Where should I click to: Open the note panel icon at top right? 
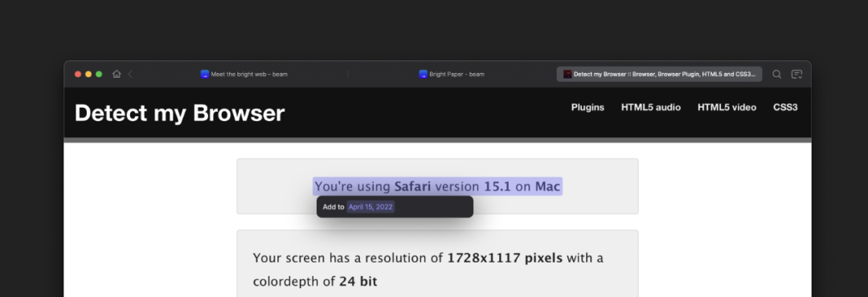[x=796, y=74]
